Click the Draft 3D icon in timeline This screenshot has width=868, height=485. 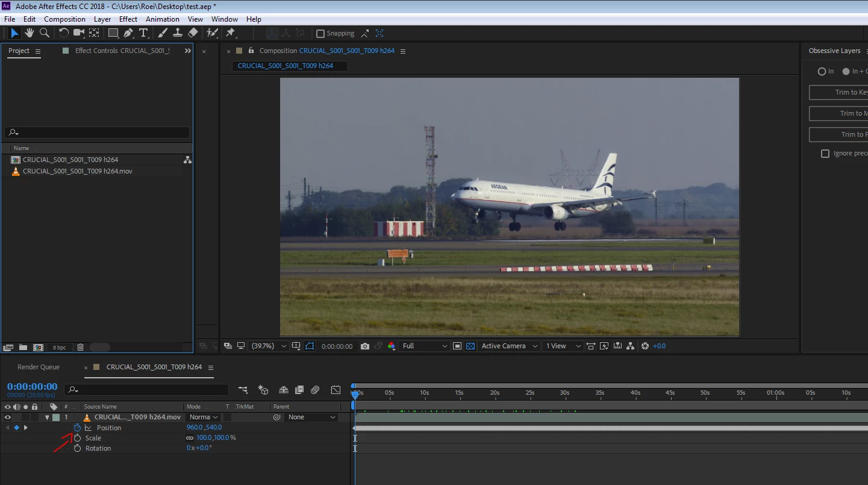coord(263,390)
